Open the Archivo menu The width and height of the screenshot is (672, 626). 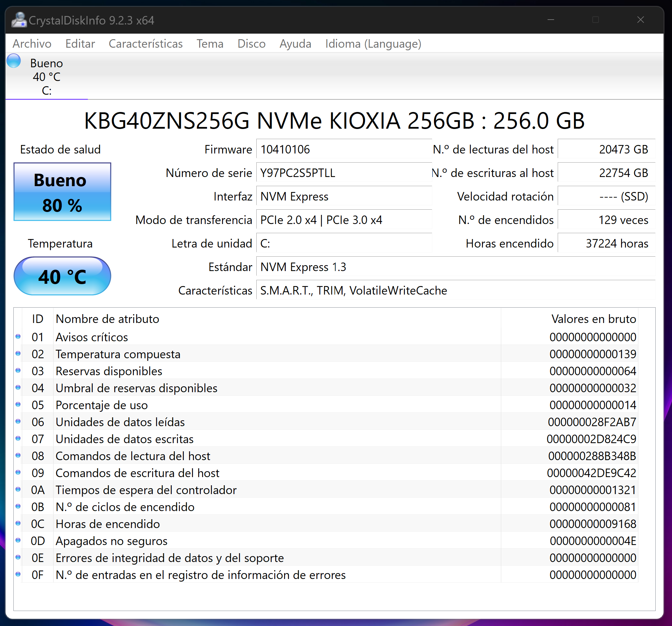tap(32, 44)
